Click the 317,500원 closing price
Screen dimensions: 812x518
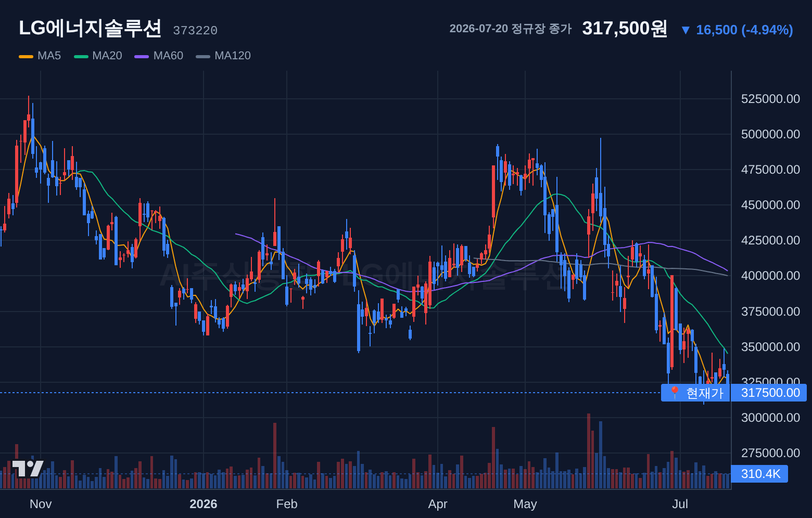[x=625, y=28]
